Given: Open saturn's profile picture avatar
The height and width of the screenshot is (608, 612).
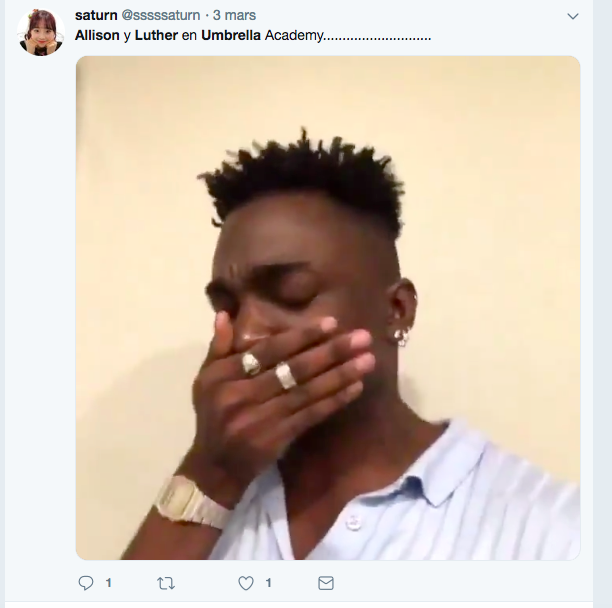Looking at the screenshot, I should (x=41, y=32).
